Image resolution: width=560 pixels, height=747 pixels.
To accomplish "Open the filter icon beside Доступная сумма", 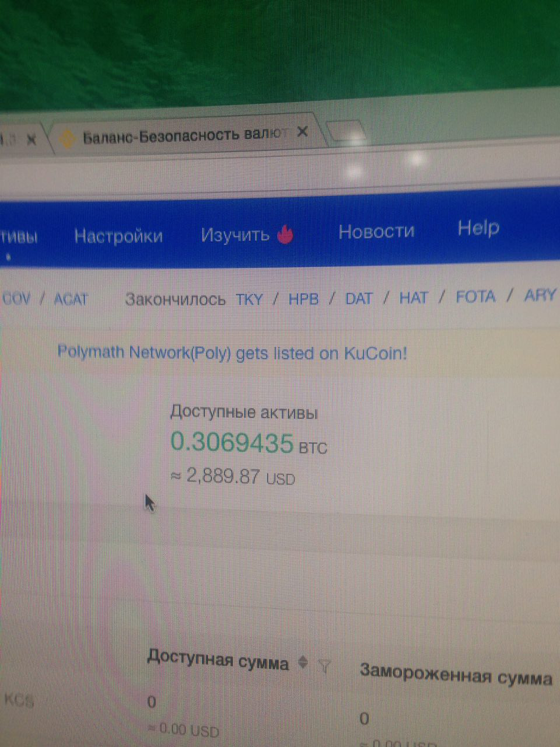I will pos(324,665).
